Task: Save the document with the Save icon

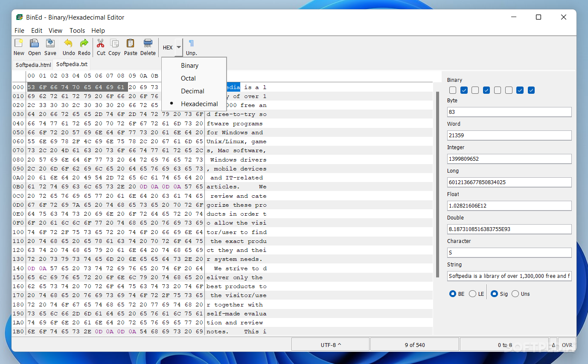Action: coord(50,47)
